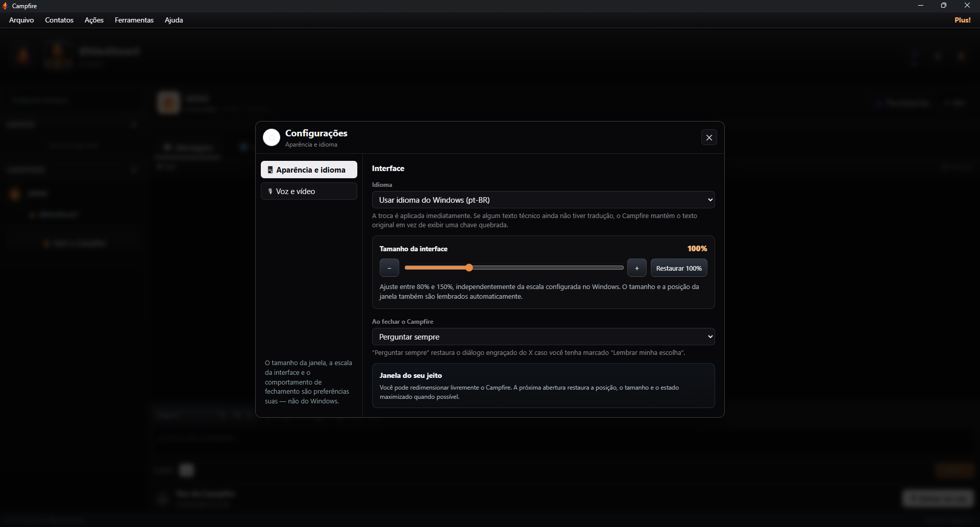Open the Ferramentas menu
The width and height of the screenshot is (980, 527).
pos(134,20)
